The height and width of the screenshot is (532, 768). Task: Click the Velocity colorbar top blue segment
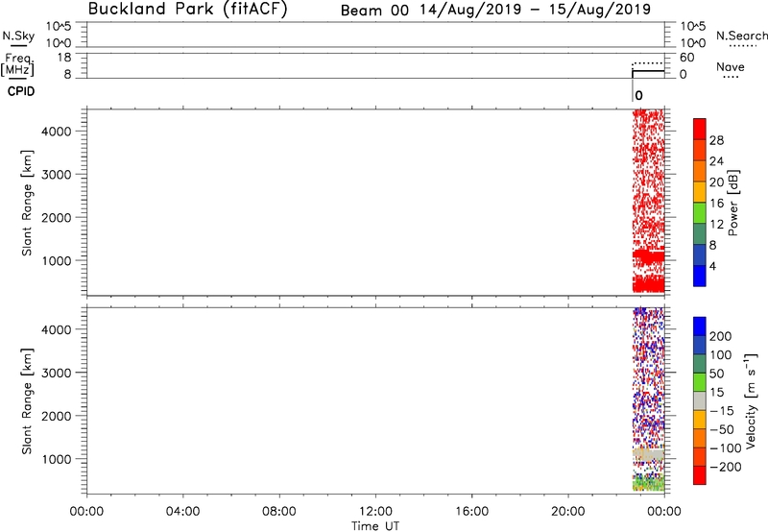coord(700,326)
